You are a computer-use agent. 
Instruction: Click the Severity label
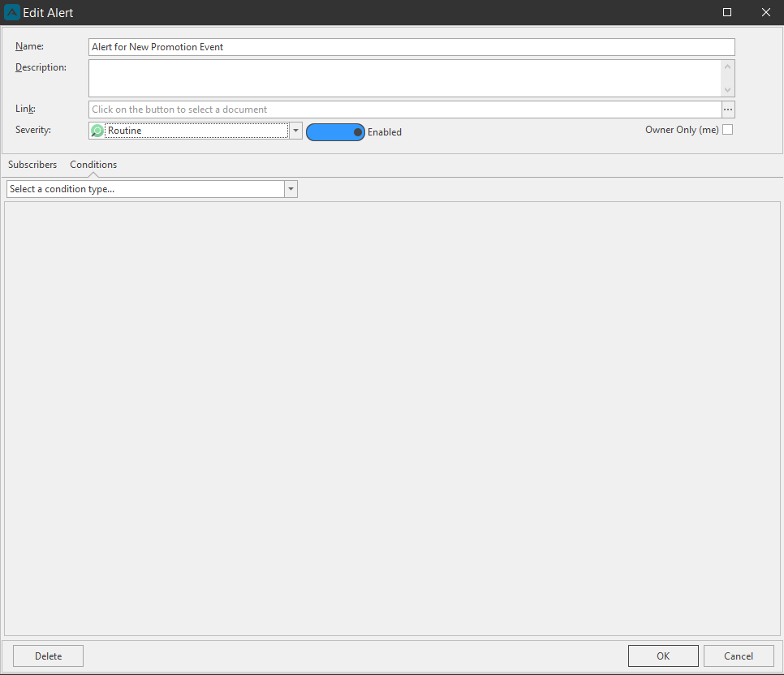click(33, 130)
